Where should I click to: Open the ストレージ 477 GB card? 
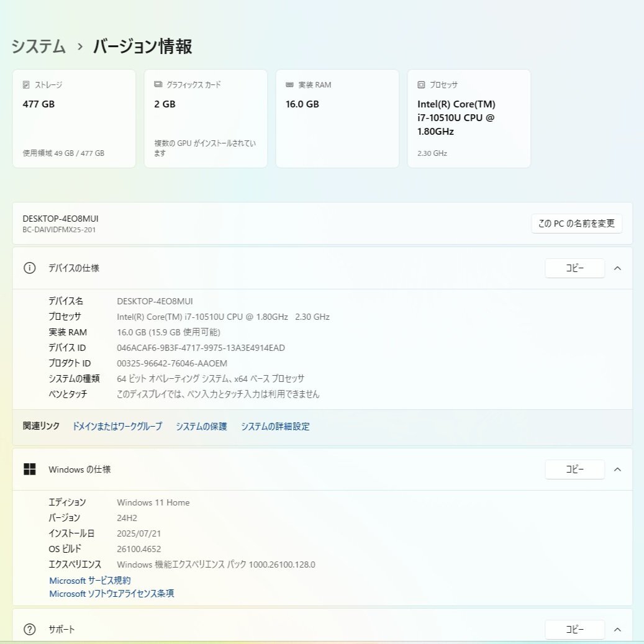(x=74, y=118)
